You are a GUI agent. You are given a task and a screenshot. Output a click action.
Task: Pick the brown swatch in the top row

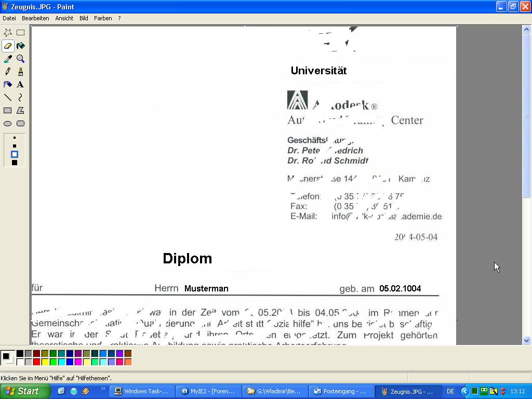point(128,354)
